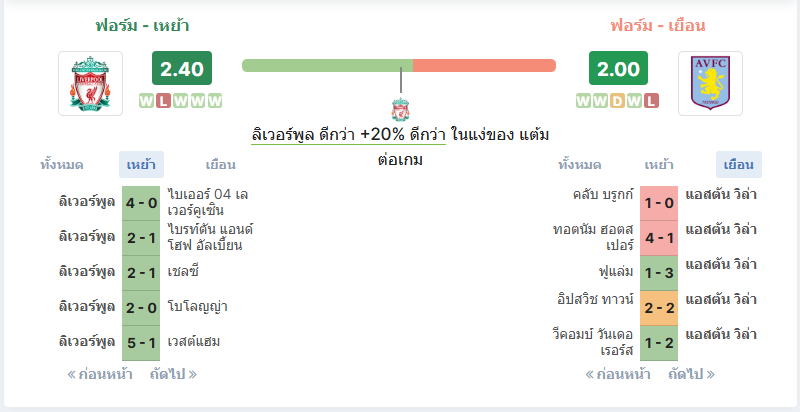This screenshot has width=800, height=412.
Task: Select ทั้งหมด tab under Liverpool form
Action: 62,165
